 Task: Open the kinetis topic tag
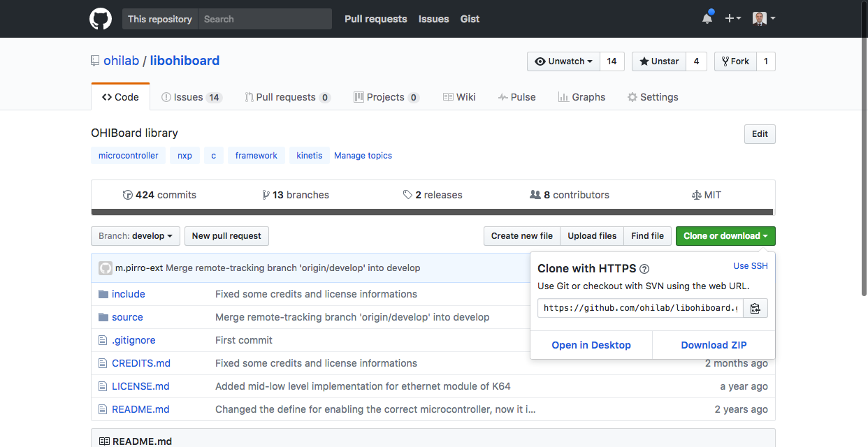310,156
